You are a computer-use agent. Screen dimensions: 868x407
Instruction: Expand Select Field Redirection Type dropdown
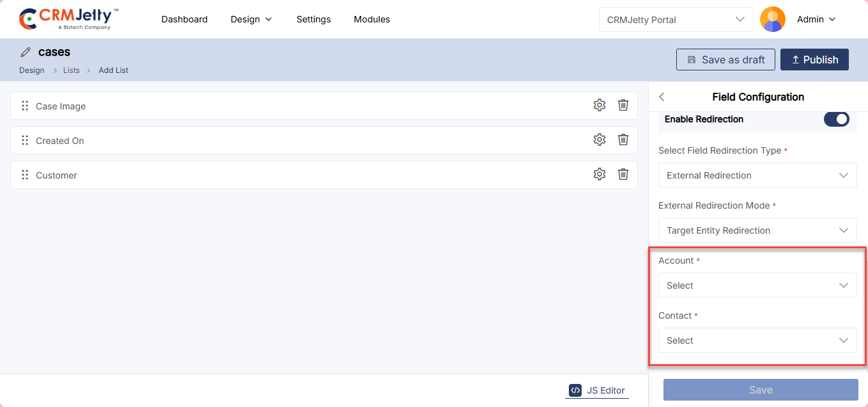[757, 175]
